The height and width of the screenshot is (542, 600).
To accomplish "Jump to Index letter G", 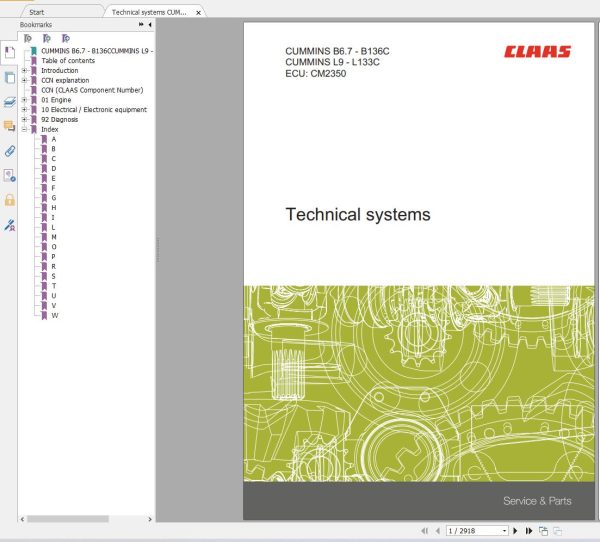I will pos(54,198).
